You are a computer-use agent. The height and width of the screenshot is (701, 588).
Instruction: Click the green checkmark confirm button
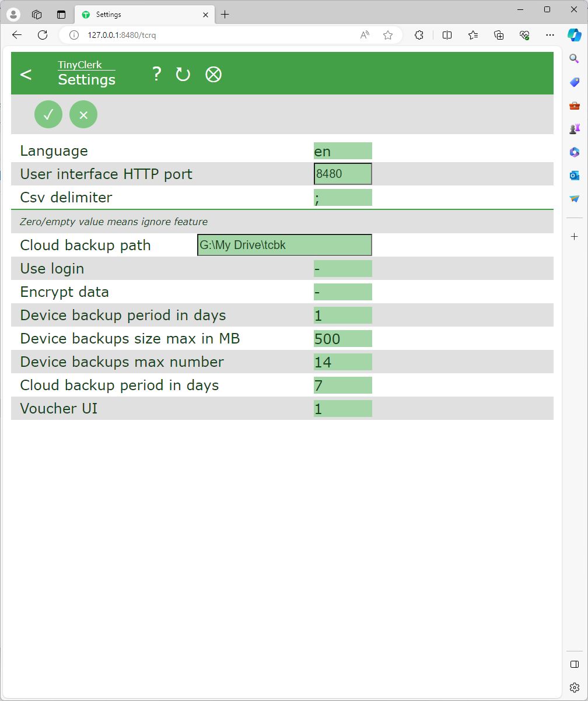click(48, 114)
